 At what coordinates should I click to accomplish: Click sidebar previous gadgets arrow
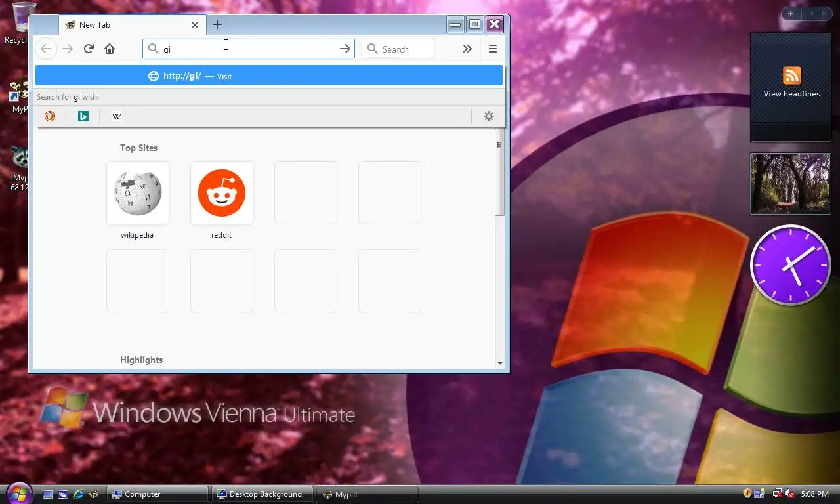(810, 14)
